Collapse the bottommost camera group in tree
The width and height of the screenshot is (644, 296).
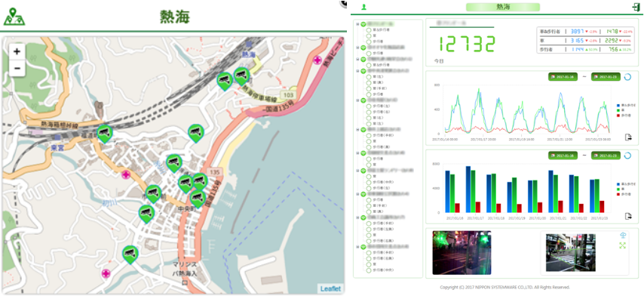(357, 247)
